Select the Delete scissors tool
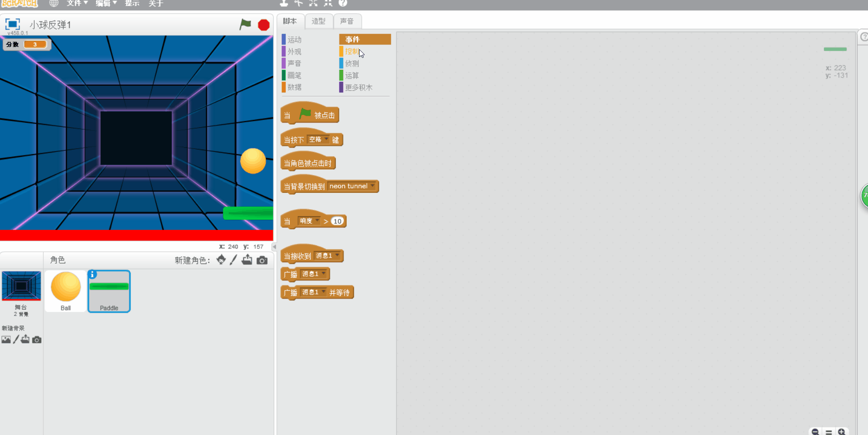 [x=298, y=3]
